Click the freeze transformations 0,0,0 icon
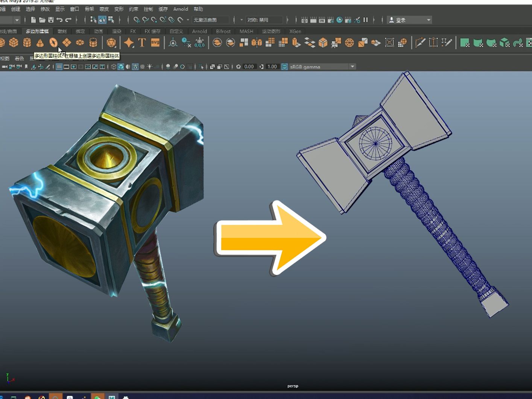The image size is (532, 399). click(199, 43)
